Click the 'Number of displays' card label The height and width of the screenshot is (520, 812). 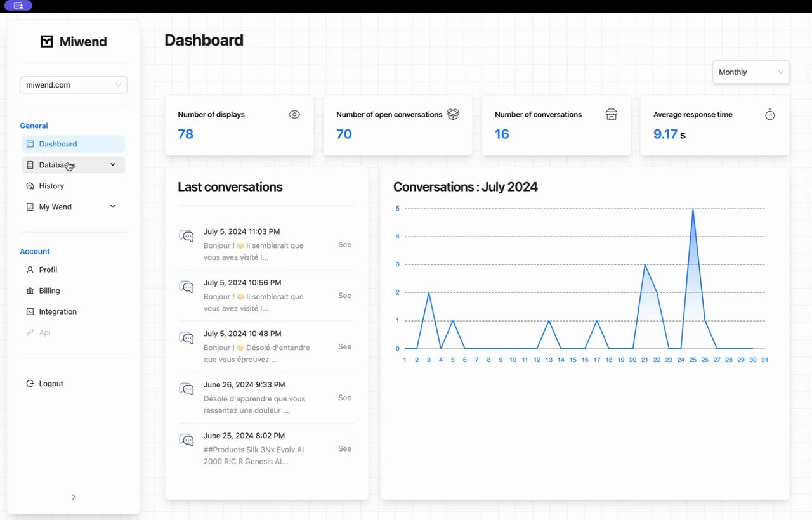coord(211,115)
